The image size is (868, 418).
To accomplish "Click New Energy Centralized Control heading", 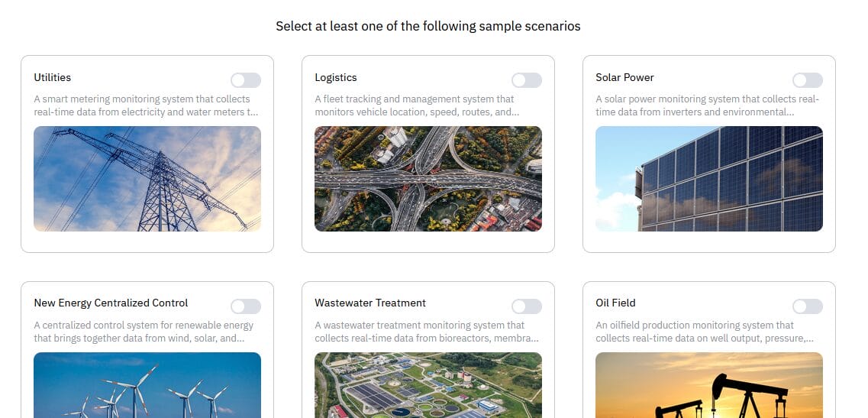I will pyautogui.click(x=111, y=303).
